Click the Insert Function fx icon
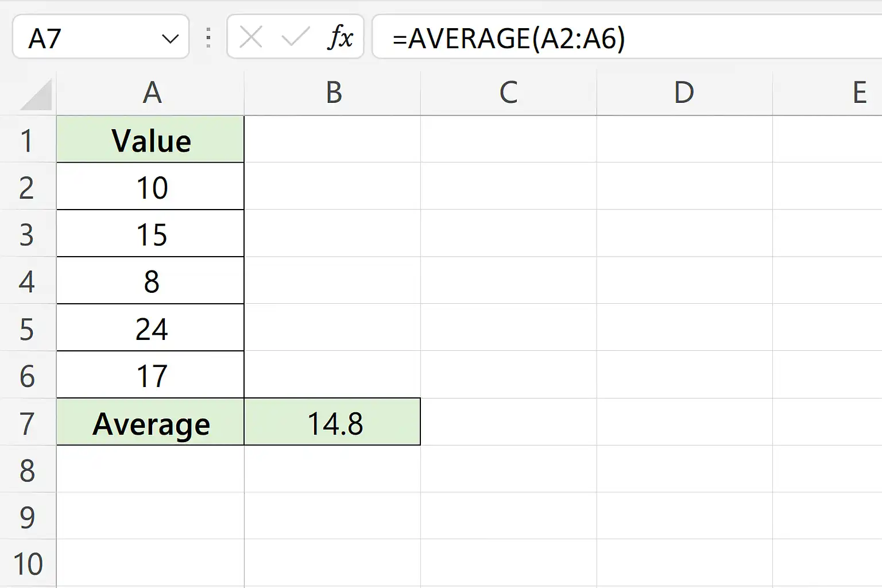The height and width of the screenshot is (588, 882). 340,38
